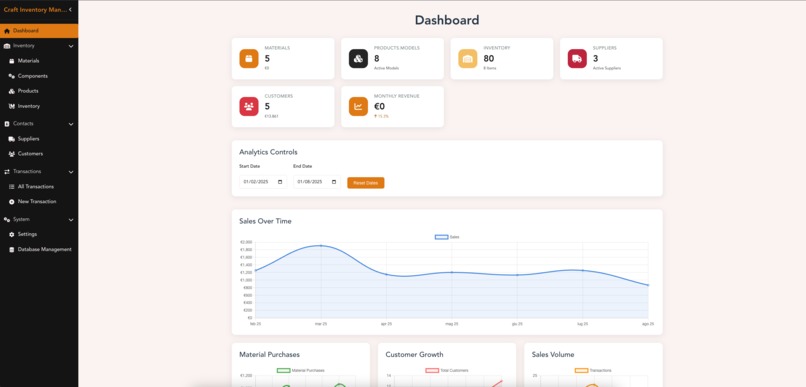Viewport: 806px width, 387px height.
Task: Open the Settings page label in sidebar
Action: point(27,234)
